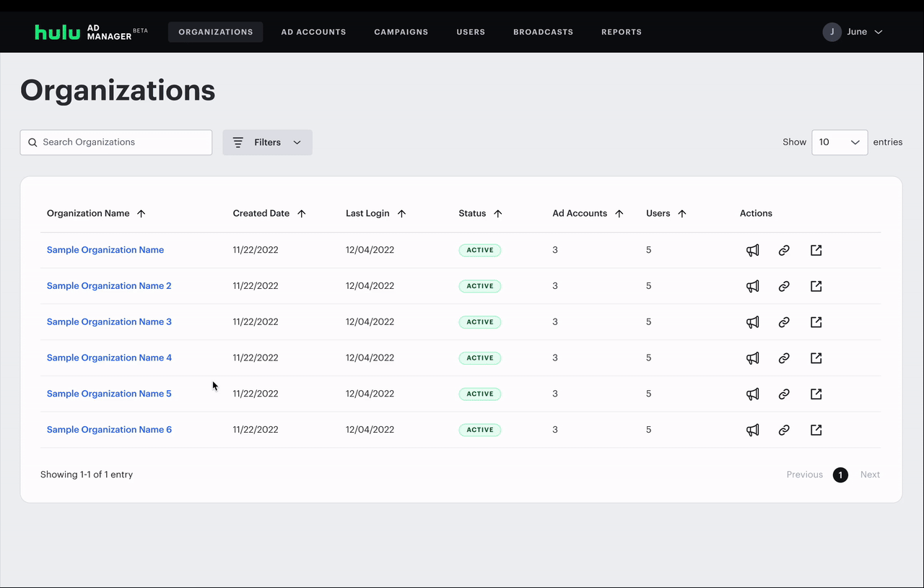Toggle the Organization Name sort arrow
This screenshot has width=924, height=588.
click(142, 213)
